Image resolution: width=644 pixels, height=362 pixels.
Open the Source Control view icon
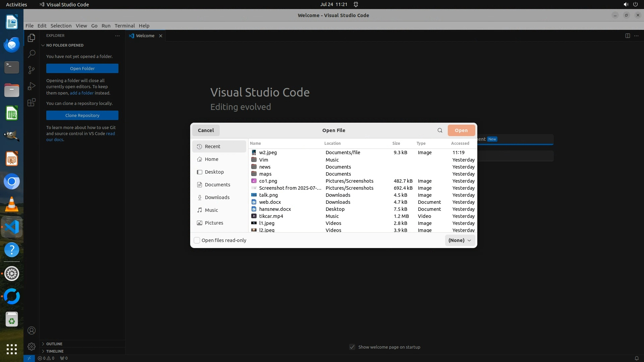tap(32, 70)
